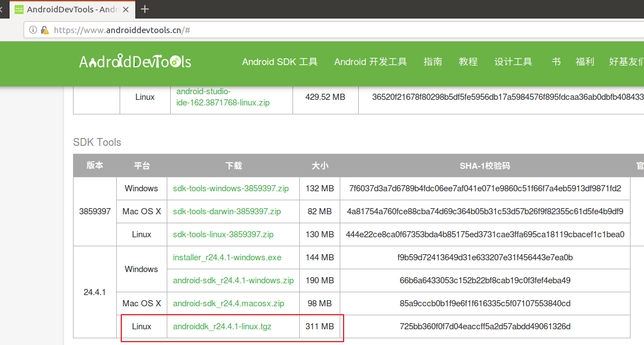Viewport: 644px width, 345px height.
Task: Download android-studio-ide-162.3871768-linux.zip
Action: pos(223,97)
